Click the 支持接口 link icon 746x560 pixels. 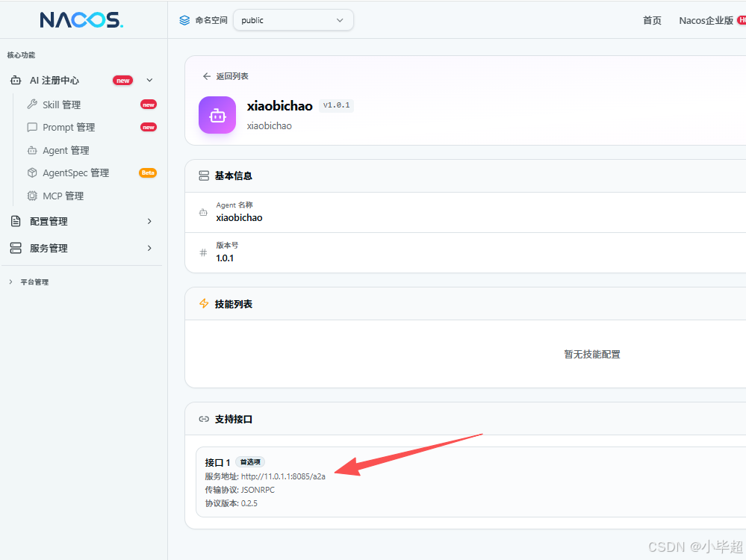(204, 419)
